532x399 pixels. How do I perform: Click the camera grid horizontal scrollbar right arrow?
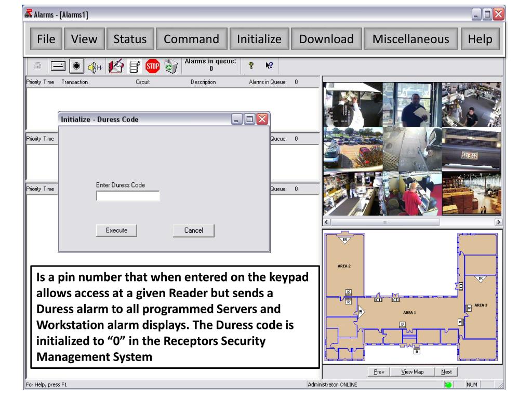point(499,222)
